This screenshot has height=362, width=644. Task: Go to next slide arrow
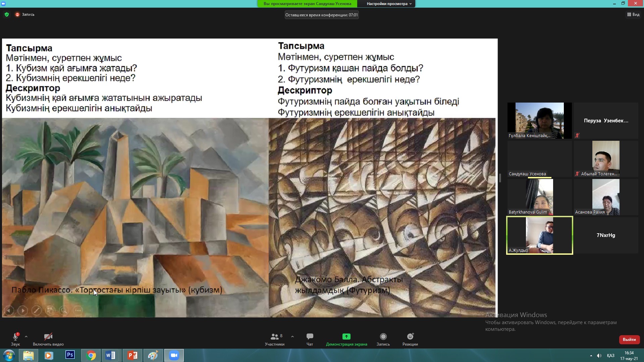click(22, 310)
